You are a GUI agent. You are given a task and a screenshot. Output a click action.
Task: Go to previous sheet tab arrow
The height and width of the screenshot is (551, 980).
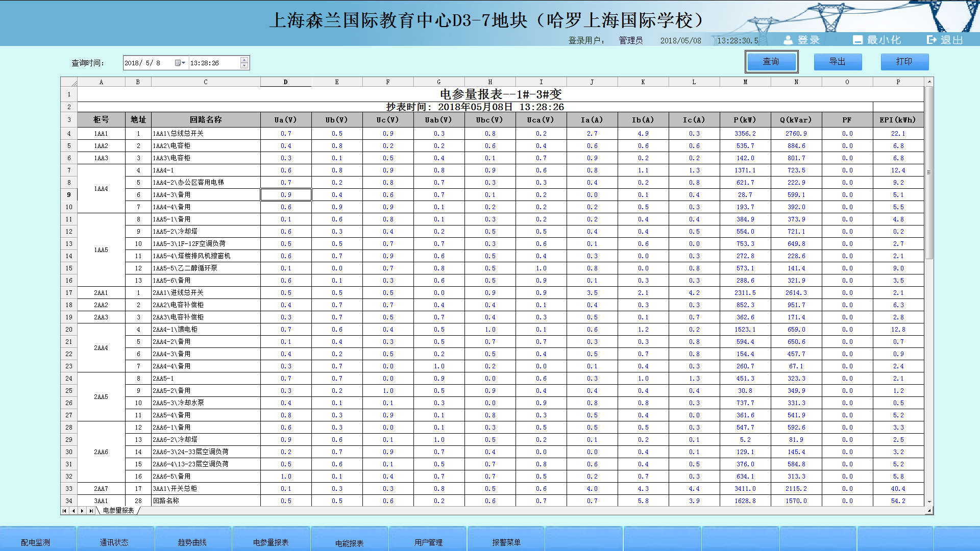click(73, 511)
